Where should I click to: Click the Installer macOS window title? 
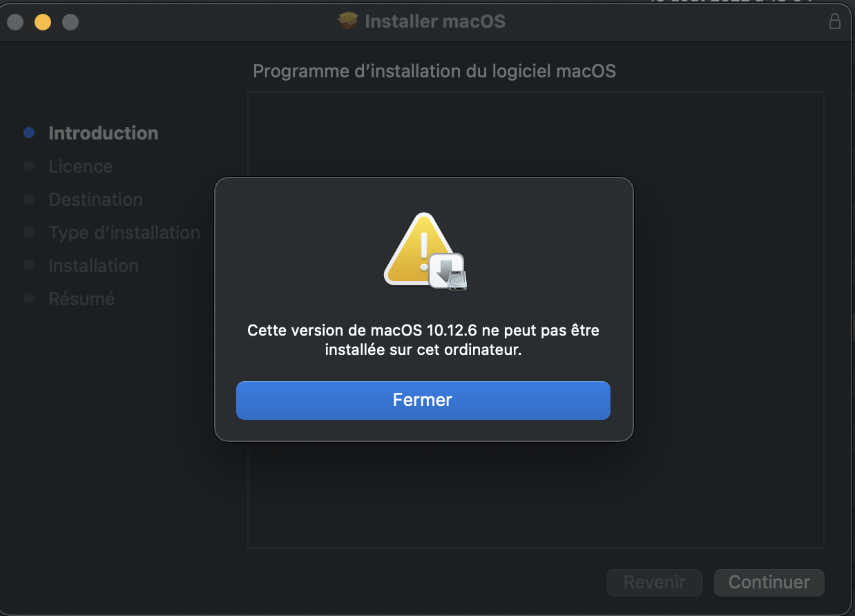[434, 21]
